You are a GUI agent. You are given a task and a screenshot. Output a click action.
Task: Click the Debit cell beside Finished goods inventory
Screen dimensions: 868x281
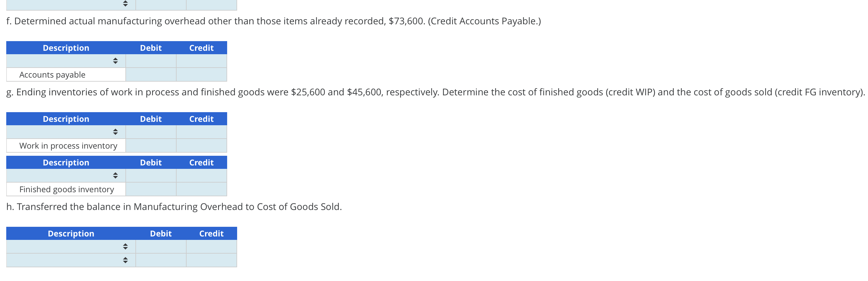pyautogui.click(x=151, y=189)
